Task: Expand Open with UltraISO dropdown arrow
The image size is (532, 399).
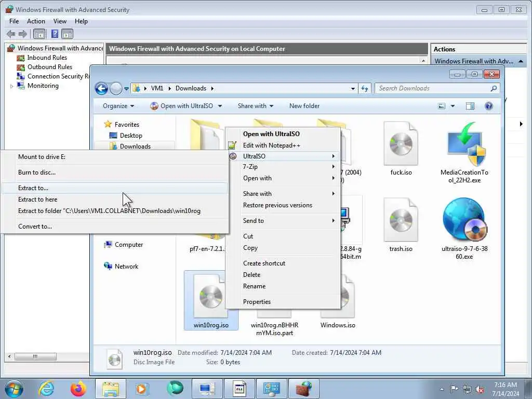Action: tap(220, 106)
